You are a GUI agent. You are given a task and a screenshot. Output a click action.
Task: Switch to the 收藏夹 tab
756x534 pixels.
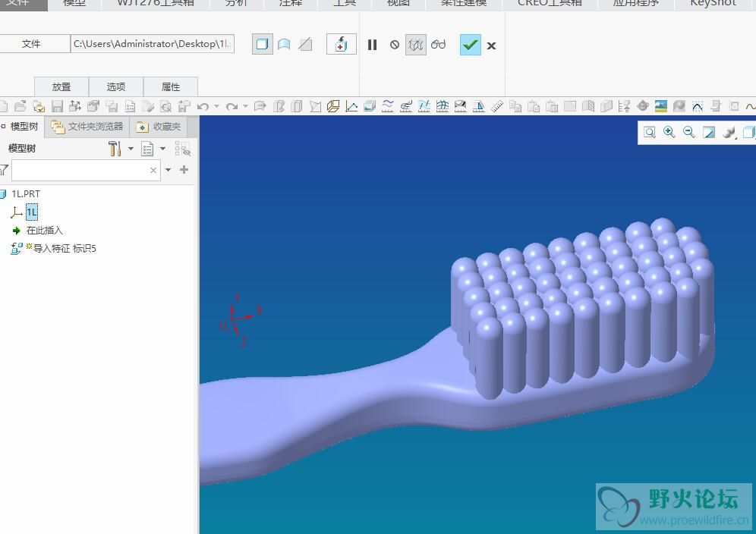[159, 127]
